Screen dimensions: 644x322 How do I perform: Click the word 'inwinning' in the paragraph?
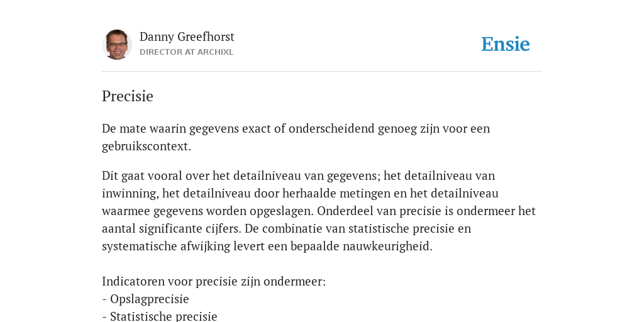tap(130, 194)
